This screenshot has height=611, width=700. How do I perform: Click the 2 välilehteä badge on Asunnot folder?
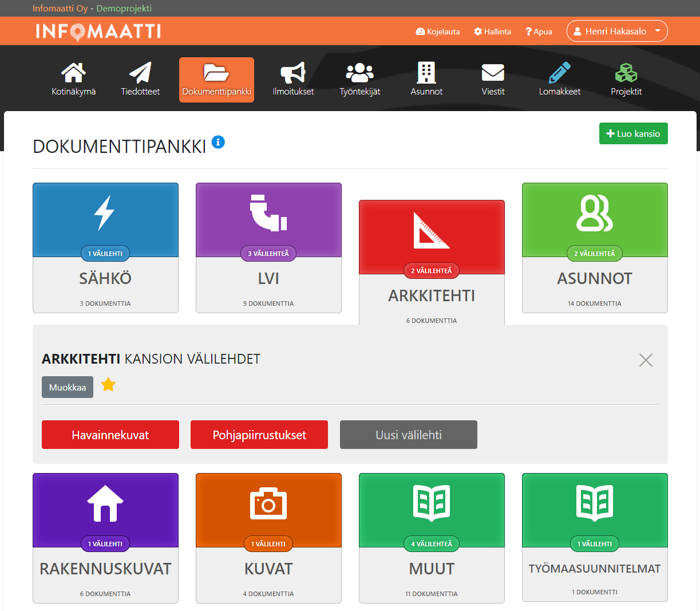(x=595, y=253)
